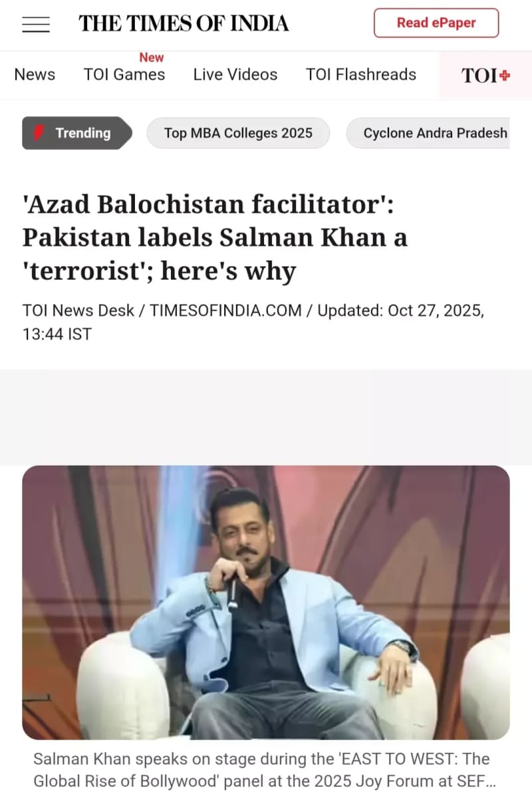
Task: Open Top MBA Colleges 2025 topic
Action: coord(238,133)
